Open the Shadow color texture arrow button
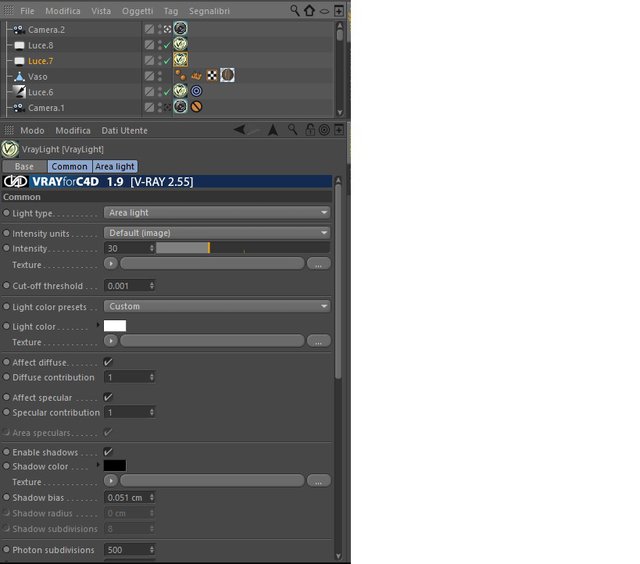Screen dimensions: 640x564 [111, 480]
